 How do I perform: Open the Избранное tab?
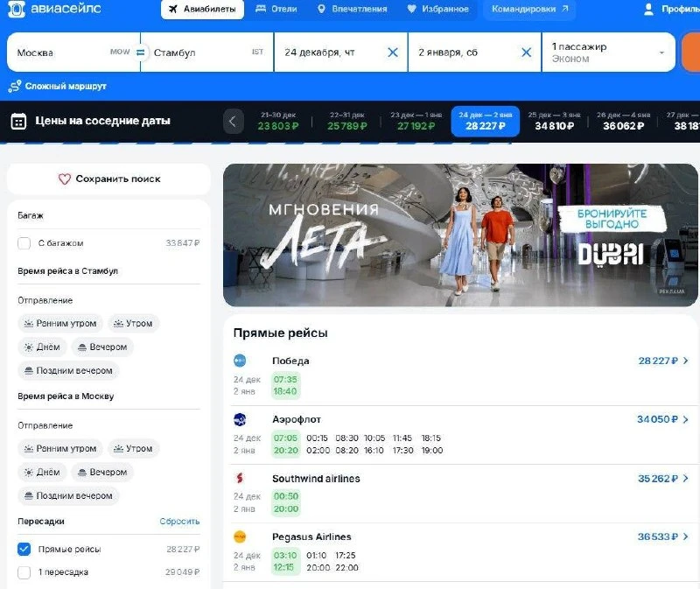point(438,9)
